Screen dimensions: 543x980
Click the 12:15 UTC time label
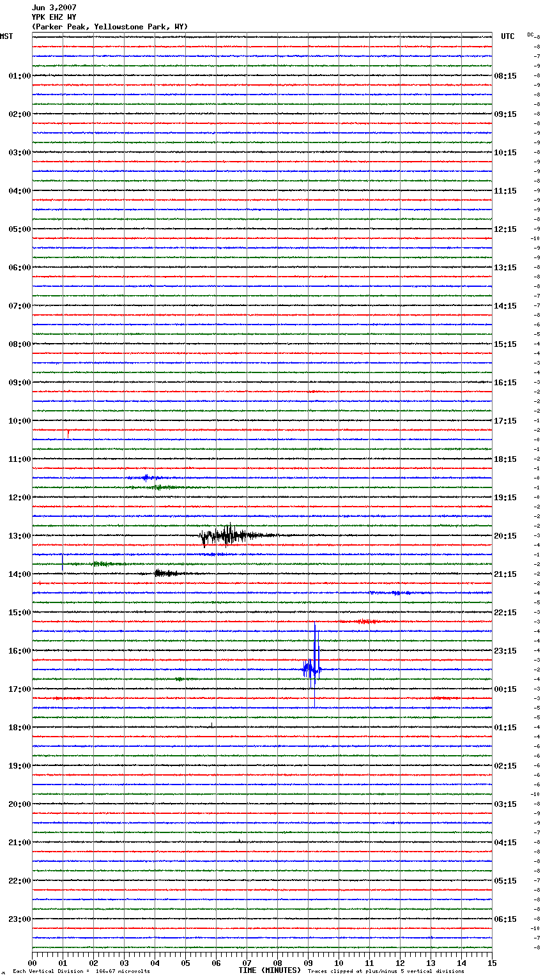point(505,229)
